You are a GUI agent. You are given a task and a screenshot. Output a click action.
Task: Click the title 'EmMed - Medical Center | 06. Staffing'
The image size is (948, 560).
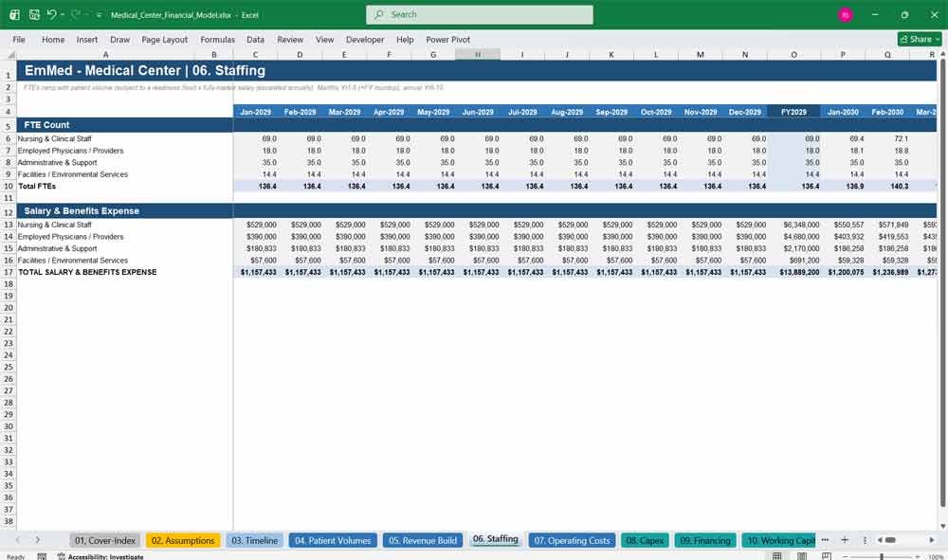144,71
